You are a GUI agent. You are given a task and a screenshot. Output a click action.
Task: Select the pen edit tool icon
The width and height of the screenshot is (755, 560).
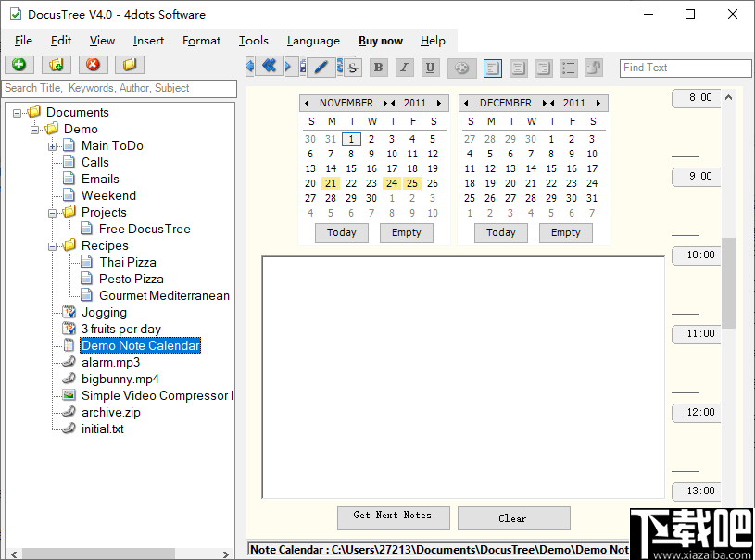(x=321, y=67)
